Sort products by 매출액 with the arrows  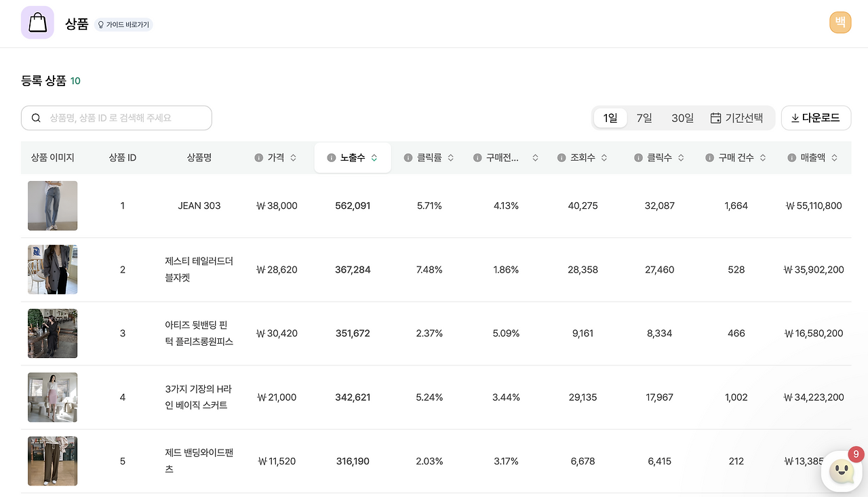834,157
